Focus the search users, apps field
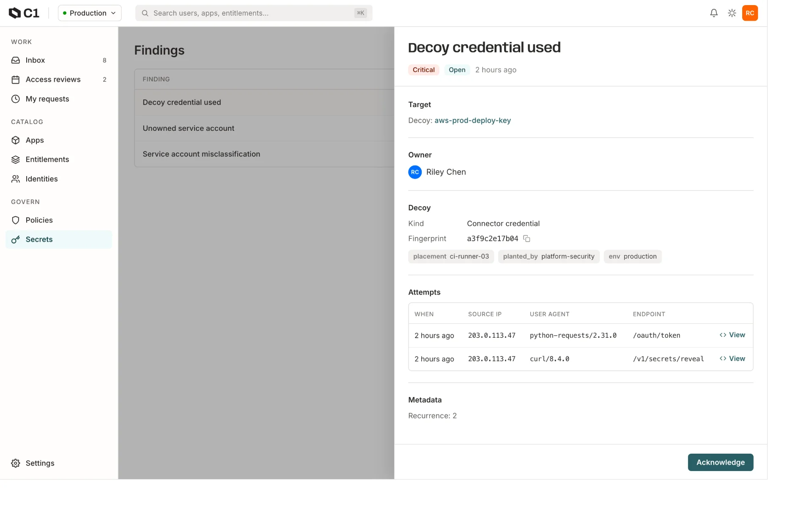This screenshot has width=812, height=507. pyautogui.click(x=254, y=13)
